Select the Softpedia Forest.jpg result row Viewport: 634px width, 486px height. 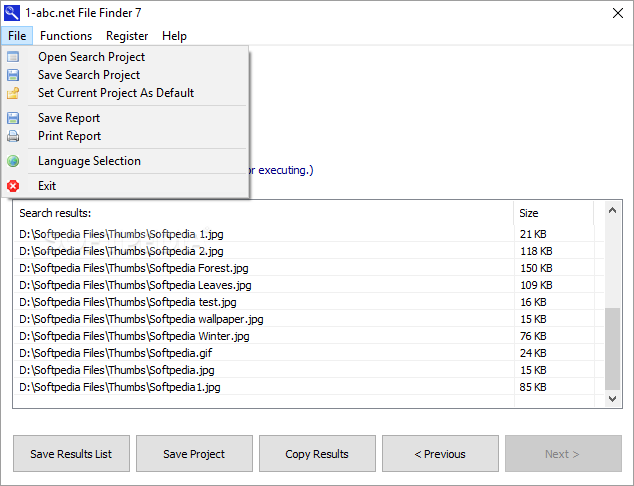pyautogui.click(x=134, y=268)
